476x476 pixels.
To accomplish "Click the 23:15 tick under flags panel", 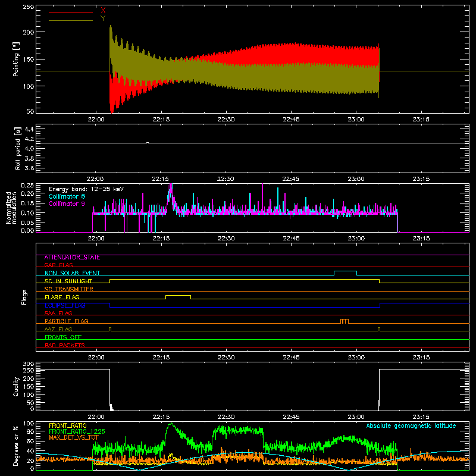I will 421,358.
